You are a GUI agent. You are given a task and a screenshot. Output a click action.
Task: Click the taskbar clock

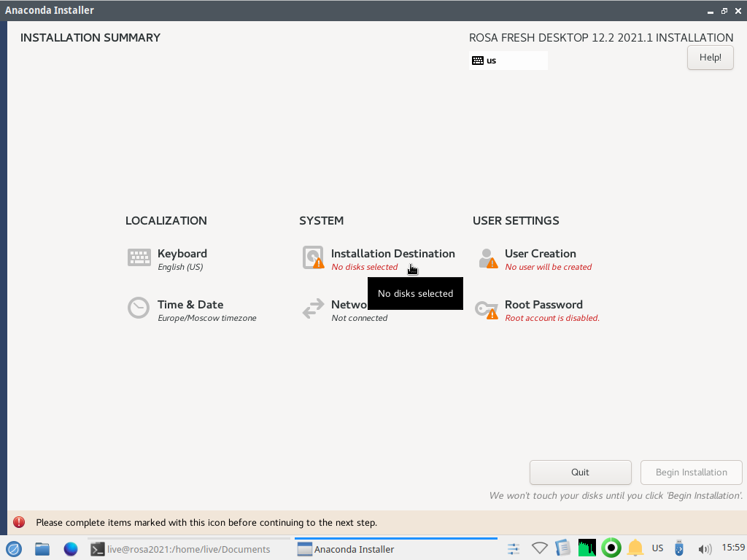(732, 548)
